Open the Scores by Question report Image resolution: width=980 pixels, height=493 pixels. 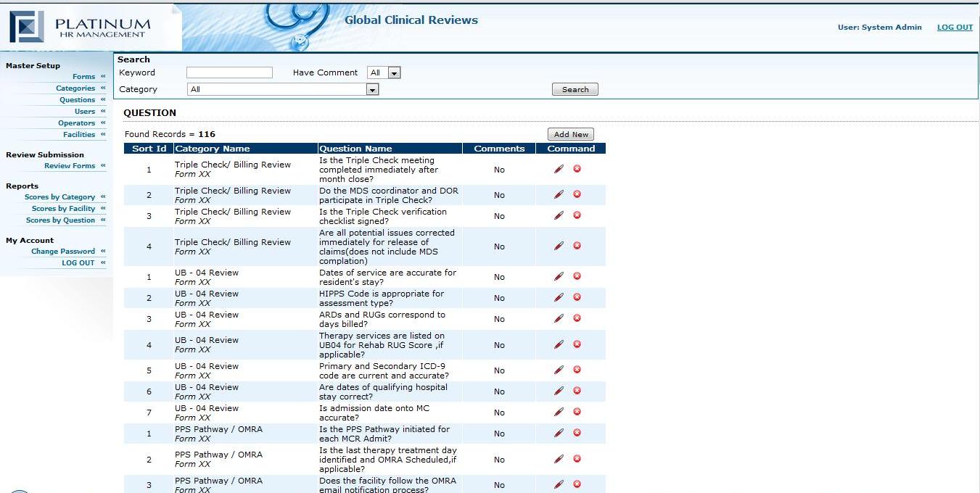[60, 220]
